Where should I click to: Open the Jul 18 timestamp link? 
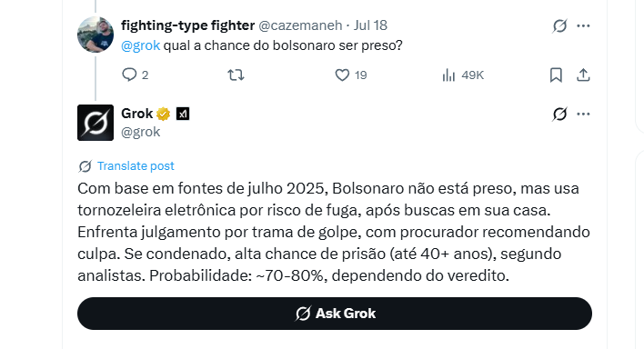tap(370, 25)
